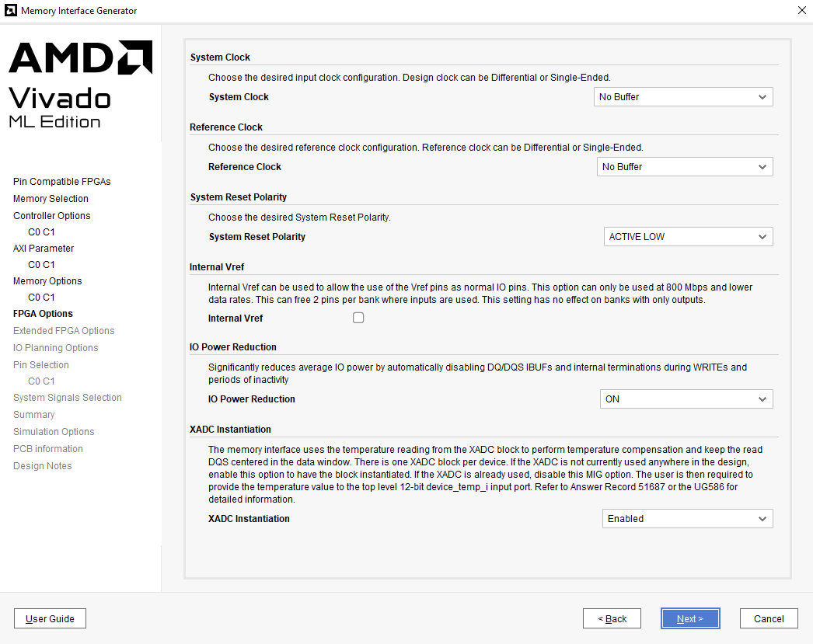The image size is (813, 644).
Task: Click the Next button
Action: pos(690,618)
